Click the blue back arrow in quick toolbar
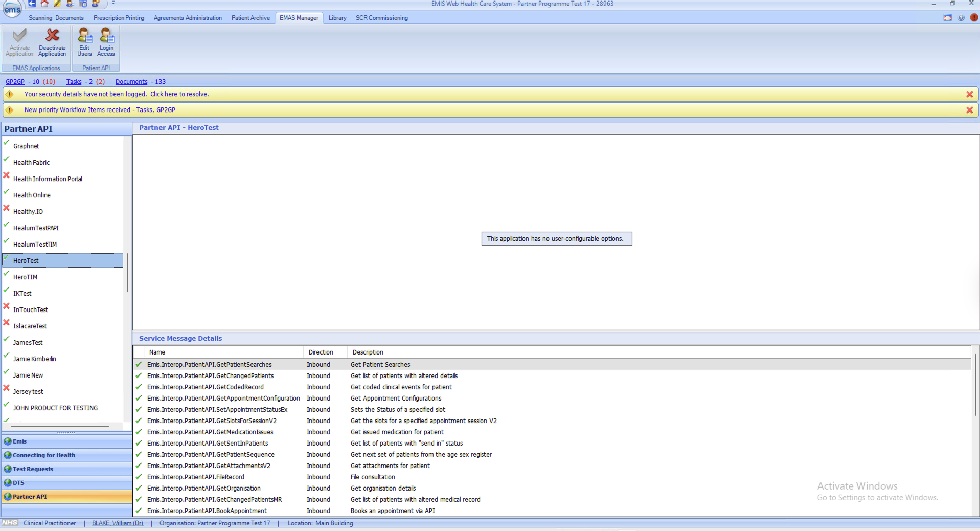This screenshot has width=980, height=531. pos(32,4)
